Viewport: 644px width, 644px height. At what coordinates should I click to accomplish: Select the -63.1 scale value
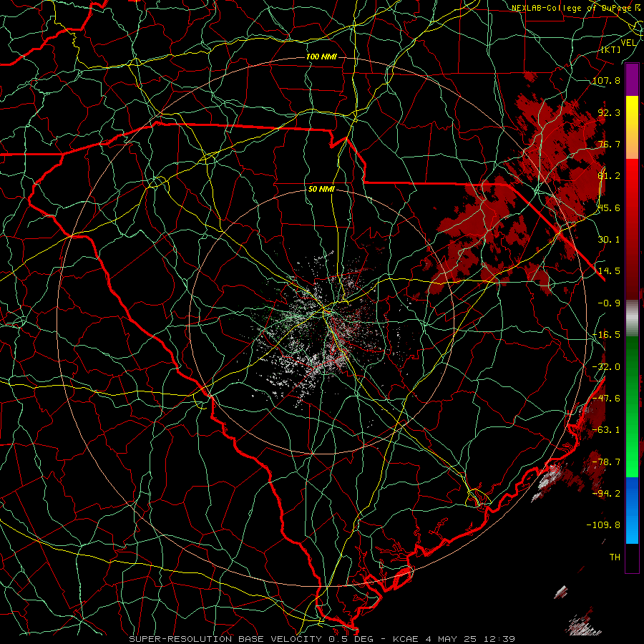coord(606,430)
